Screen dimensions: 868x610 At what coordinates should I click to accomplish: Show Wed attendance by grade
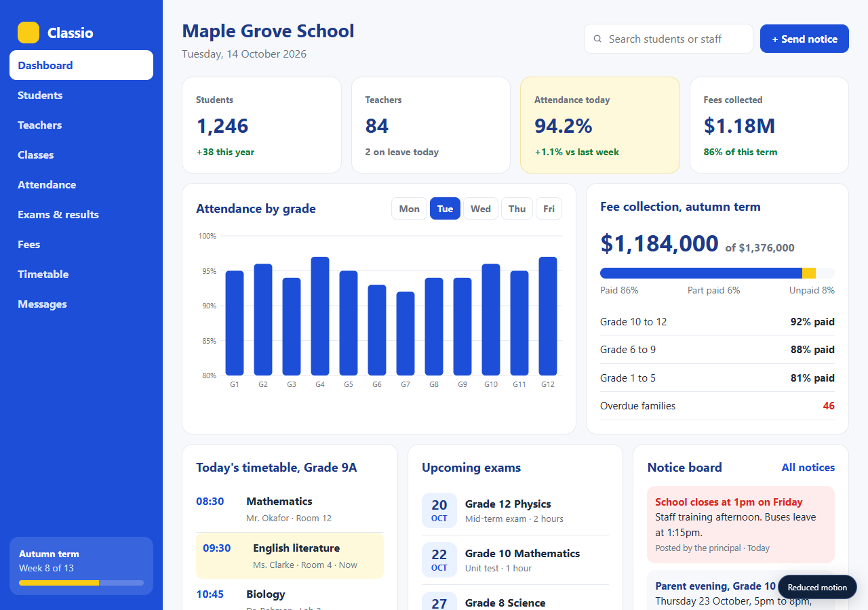pyautogui.click(x=481, y=209)
